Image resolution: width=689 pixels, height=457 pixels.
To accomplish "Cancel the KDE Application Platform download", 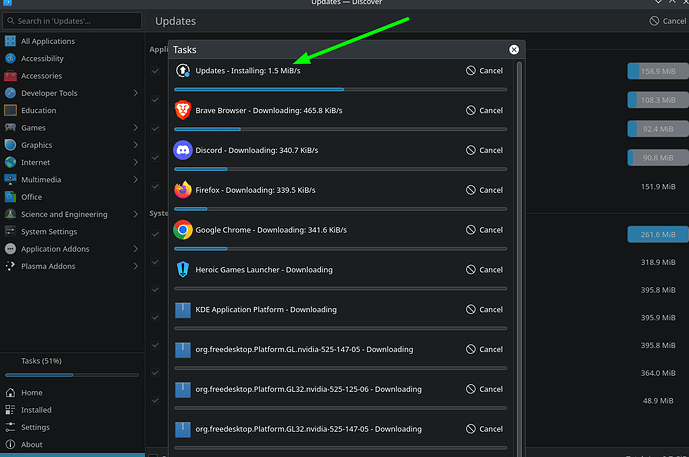I will pyautogui.click(x=484, y=309).
